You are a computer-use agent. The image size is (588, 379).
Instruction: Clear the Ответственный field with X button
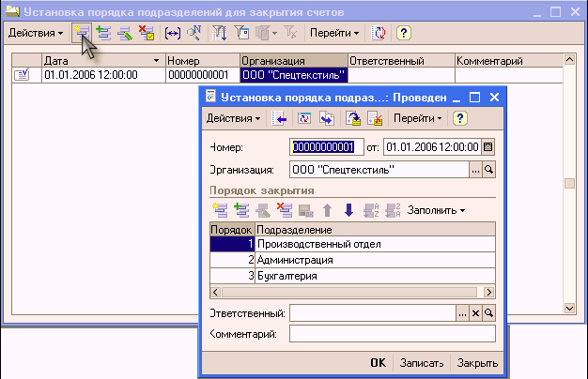[475, 313]
